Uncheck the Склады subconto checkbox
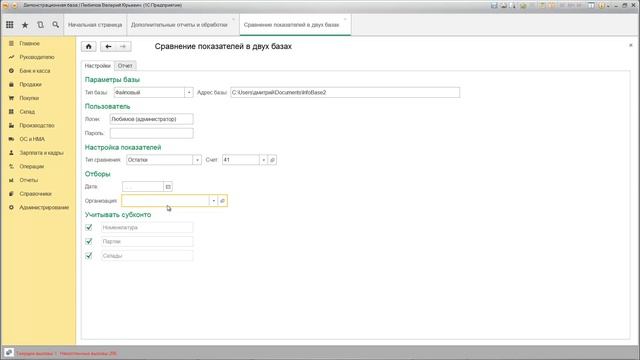 coord(89,256)
